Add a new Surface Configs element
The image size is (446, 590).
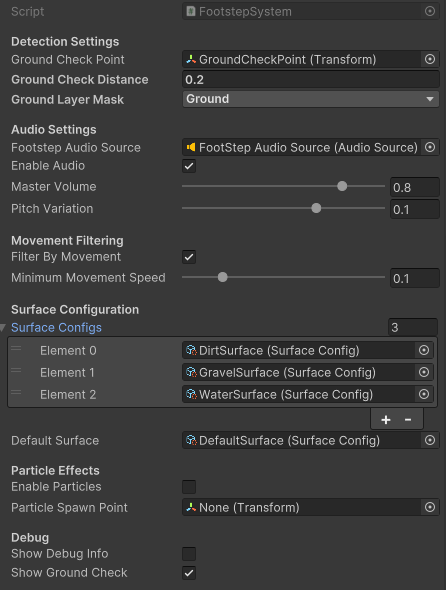[x=386, y=420]
